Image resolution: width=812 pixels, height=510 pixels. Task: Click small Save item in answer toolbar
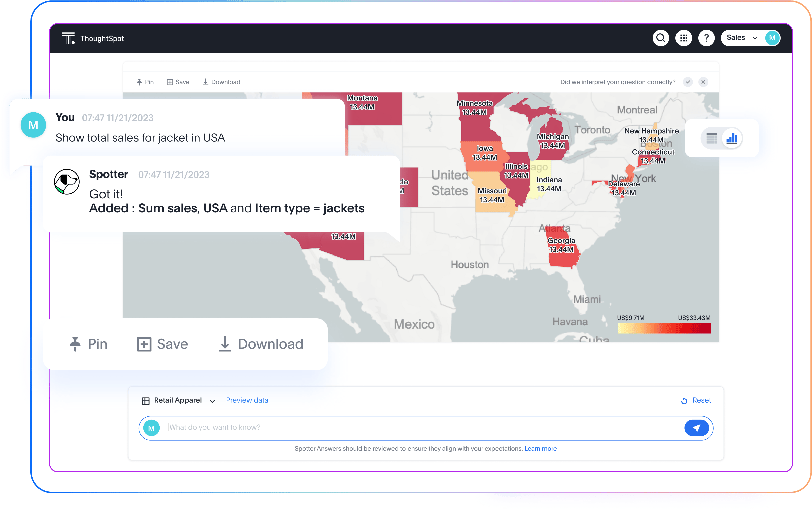coord(178,82)
